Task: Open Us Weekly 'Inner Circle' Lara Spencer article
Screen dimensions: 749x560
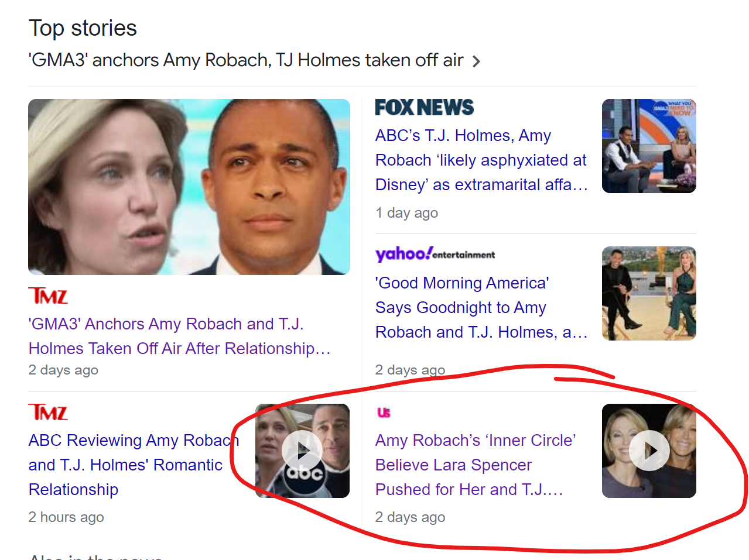Action: [476, 465]
